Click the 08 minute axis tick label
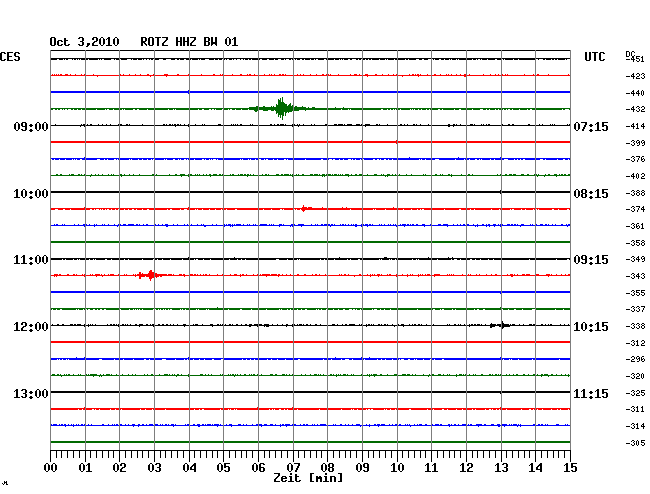The image size is (650, 494). [x=327, y=468]
